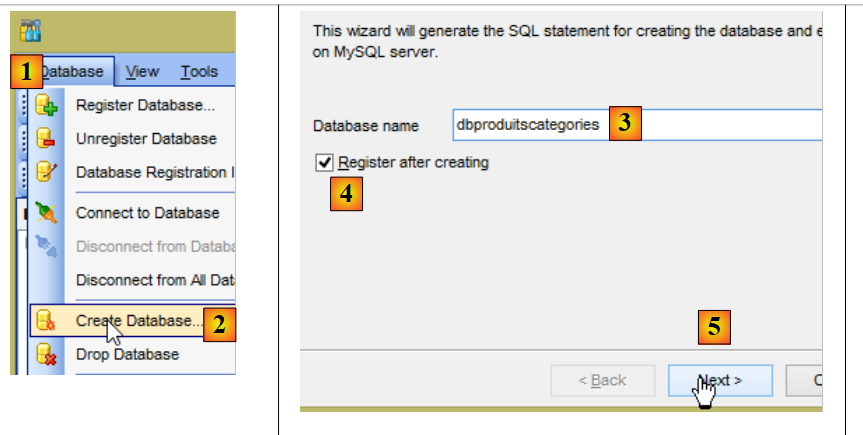Click the Drop Database icon
The image size is (863, 435).
click(x=46, y=354)
